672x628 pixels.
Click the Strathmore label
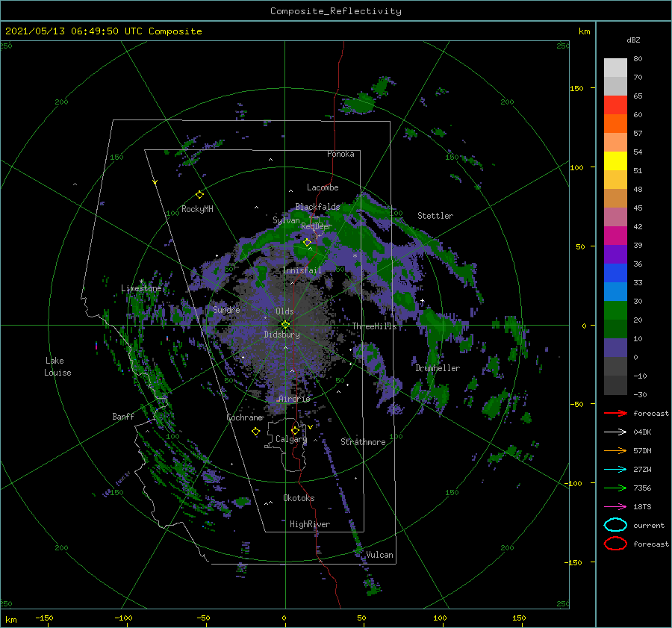pos(363,442)
